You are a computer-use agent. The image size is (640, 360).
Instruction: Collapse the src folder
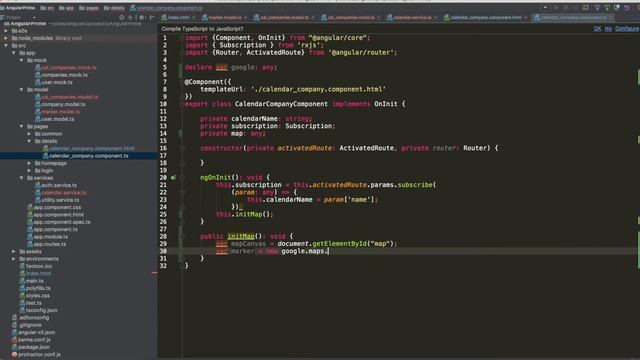pos(6,45)
